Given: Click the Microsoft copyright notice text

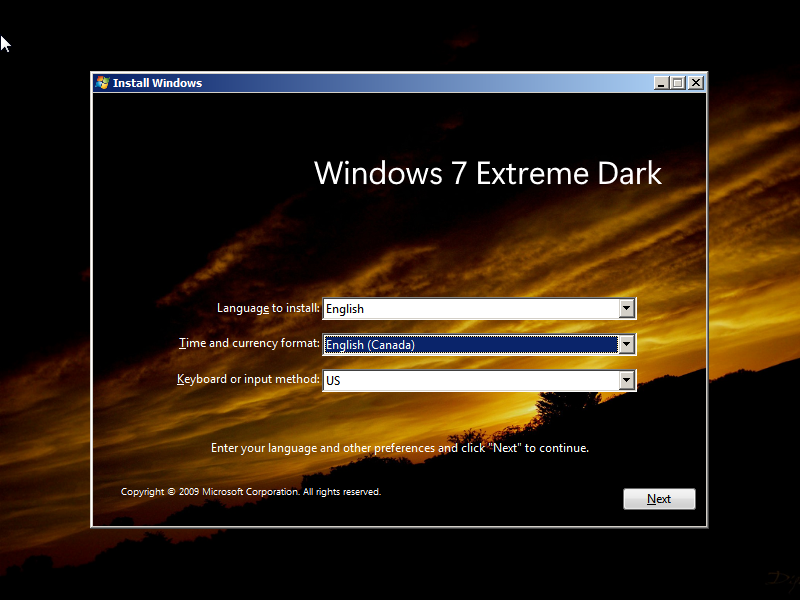Looking at the screenshot, I should pyautogui.click(x=251, y=492).
